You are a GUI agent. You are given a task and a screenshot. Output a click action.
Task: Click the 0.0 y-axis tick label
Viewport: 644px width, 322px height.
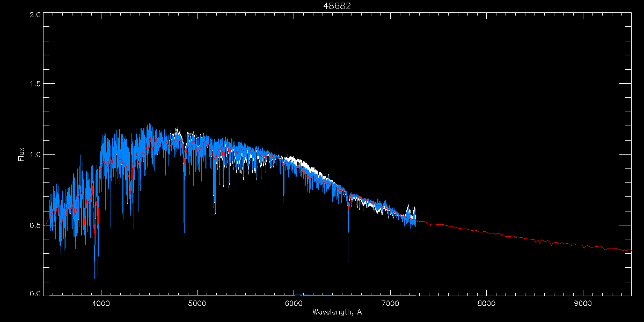[x=35, y=294]
